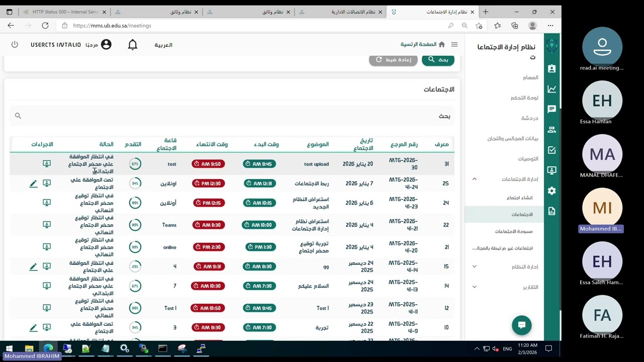Click the 23% progress circle for meeting 15

click(x=135, y=266)
